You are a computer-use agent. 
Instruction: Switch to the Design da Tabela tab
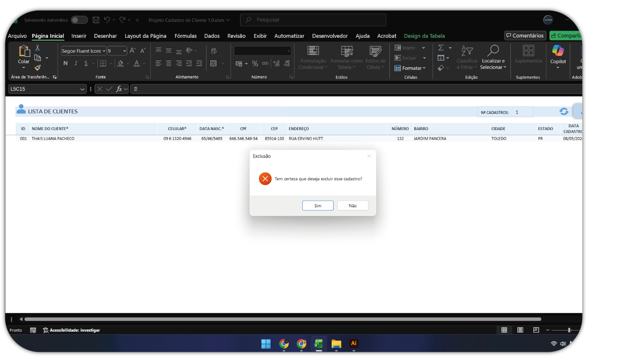pyautogui.click(x=424, y=36)
